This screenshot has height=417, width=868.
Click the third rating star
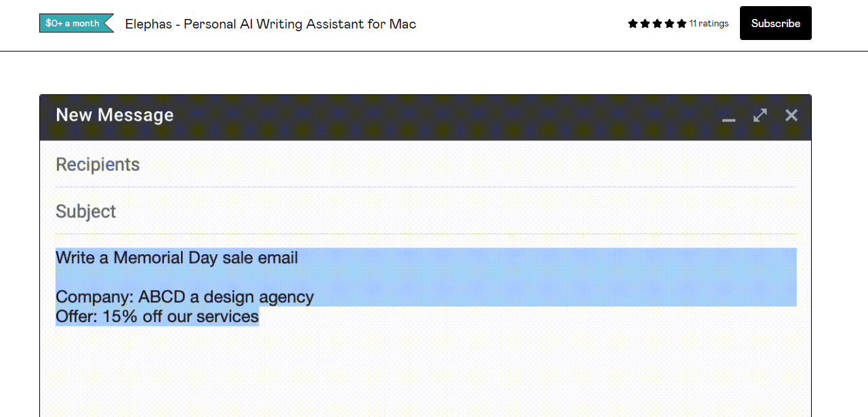coord(657,24)
